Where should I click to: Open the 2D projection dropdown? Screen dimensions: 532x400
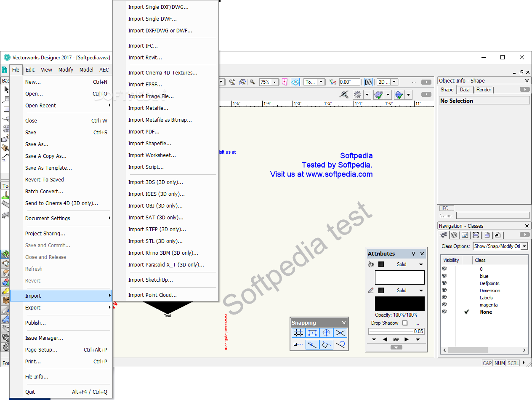pyautogui.click(x=394, y=82)
